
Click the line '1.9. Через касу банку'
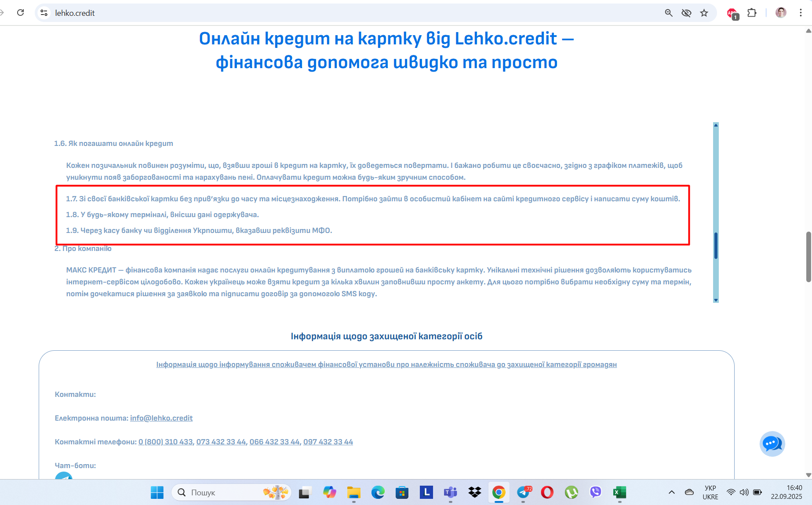click(x=199, y=230)
